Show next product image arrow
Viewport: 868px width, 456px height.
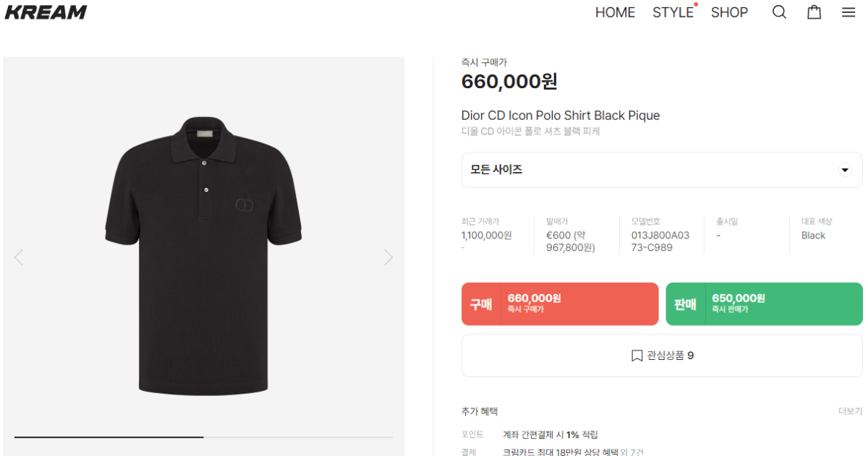click(388, 257)
